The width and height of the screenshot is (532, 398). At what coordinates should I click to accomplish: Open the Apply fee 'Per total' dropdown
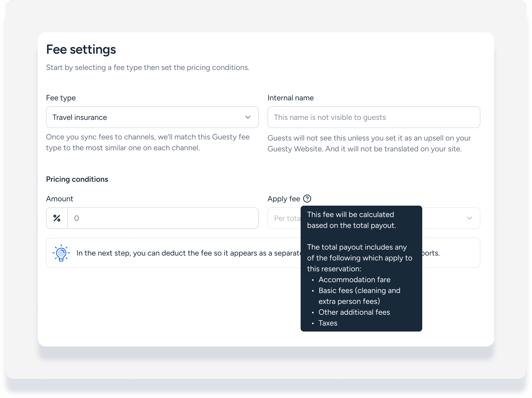point(374,218)
